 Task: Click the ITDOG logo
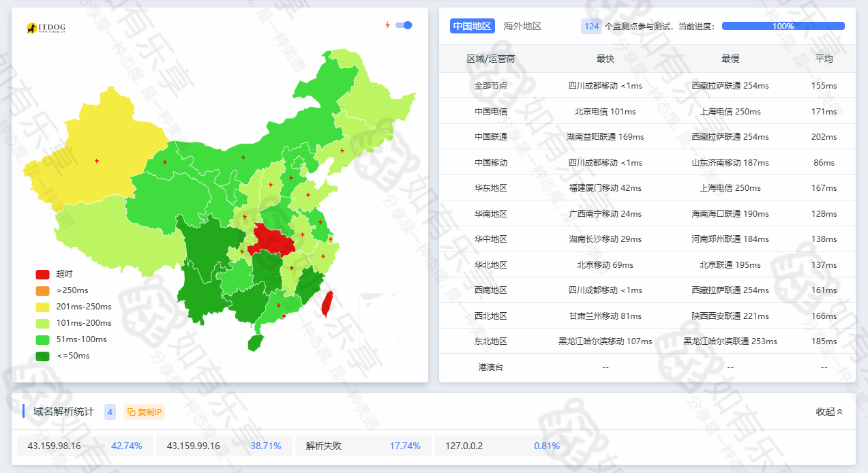46,28
